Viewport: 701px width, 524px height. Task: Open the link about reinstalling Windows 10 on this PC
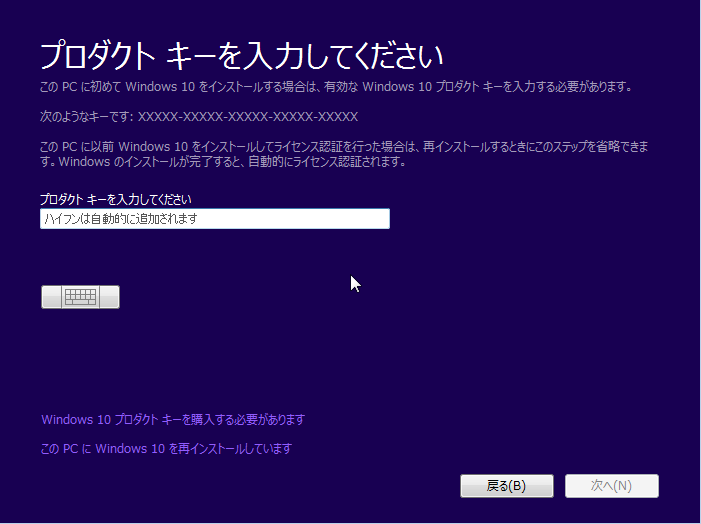click(x=166, y=448)
